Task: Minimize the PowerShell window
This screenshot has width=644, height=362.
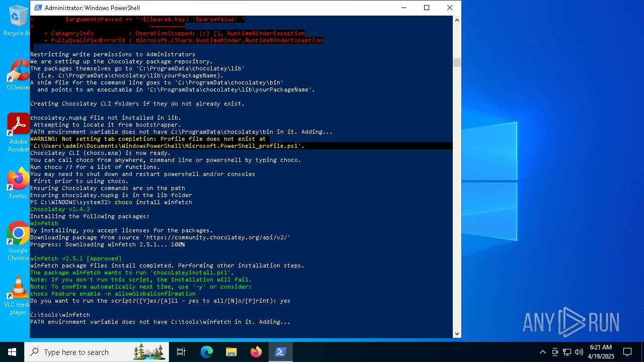Action: [x=404, y=8]
